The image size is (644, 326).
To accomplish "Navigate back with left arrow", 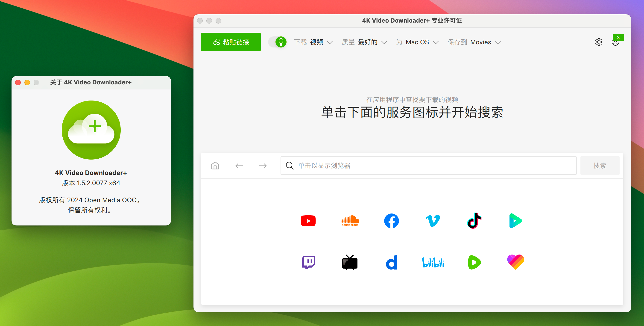I will (239, 166).
